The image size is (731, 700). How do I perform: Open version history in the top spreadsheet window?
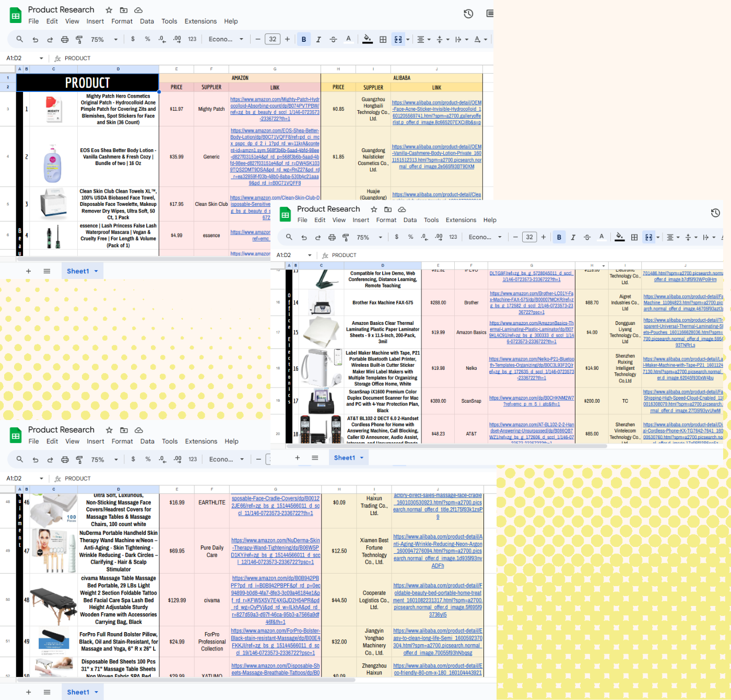click(x=468, y=14)
